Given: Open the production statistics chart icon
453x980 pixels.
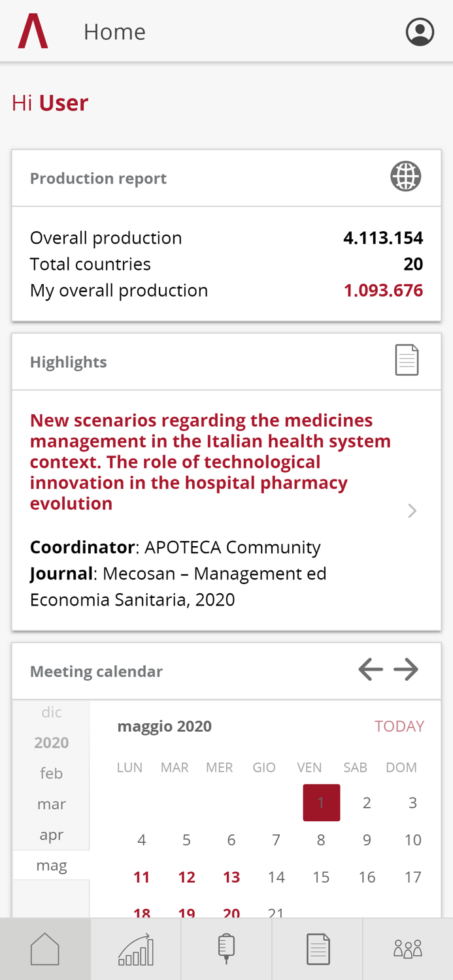Looking at the screenshot, I should (x=135, y=949).
